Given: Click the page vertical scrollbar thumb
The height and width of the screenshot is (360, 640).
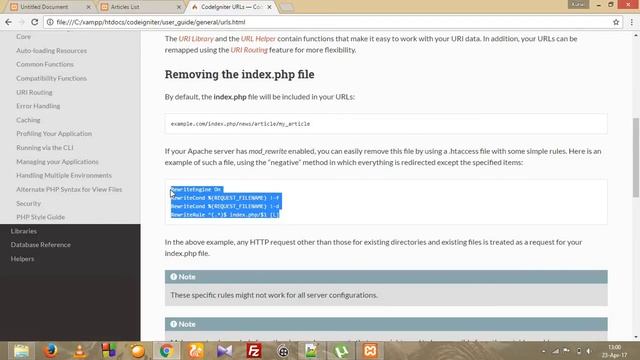Looking at the screenshot, I should [636, 157].
